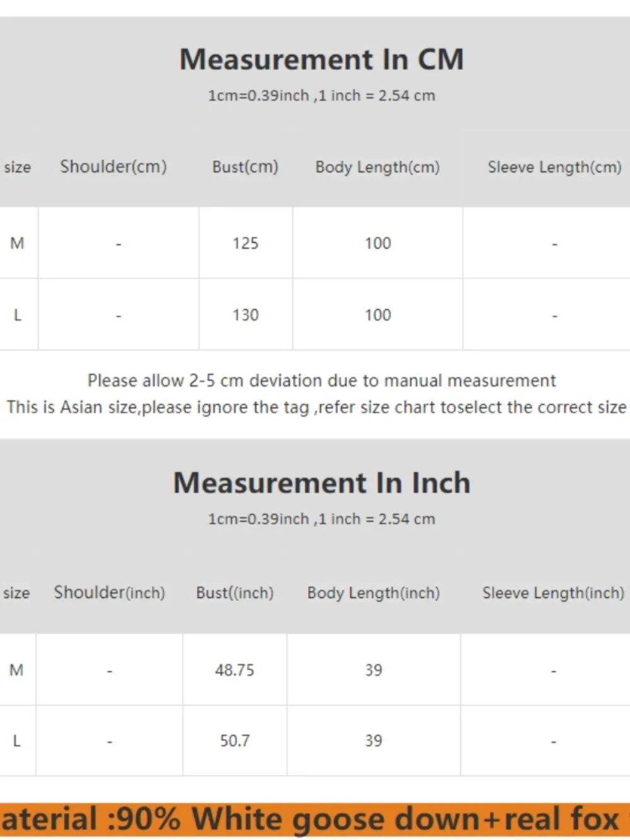Select the Shoulder(inch) column header
The width and height of the screenshot is (630, 840).
click(109, 593)
